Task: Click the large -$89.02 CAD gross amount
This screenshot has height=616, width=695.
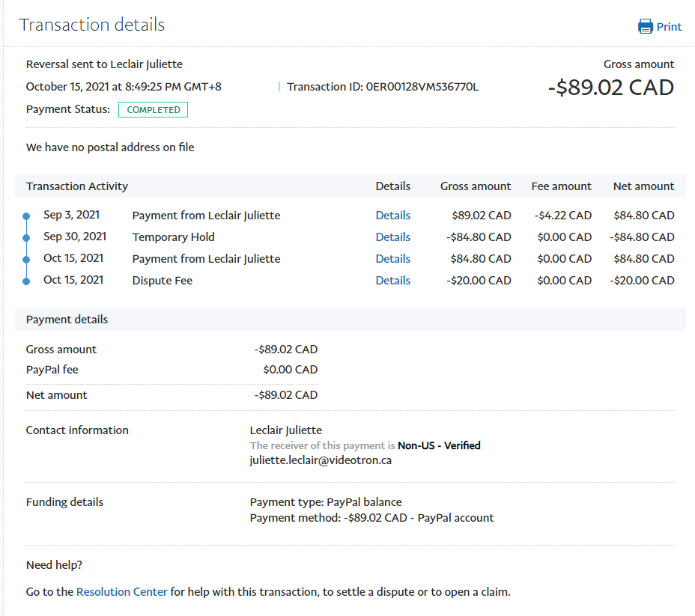Action: click(x=610, y=88)
